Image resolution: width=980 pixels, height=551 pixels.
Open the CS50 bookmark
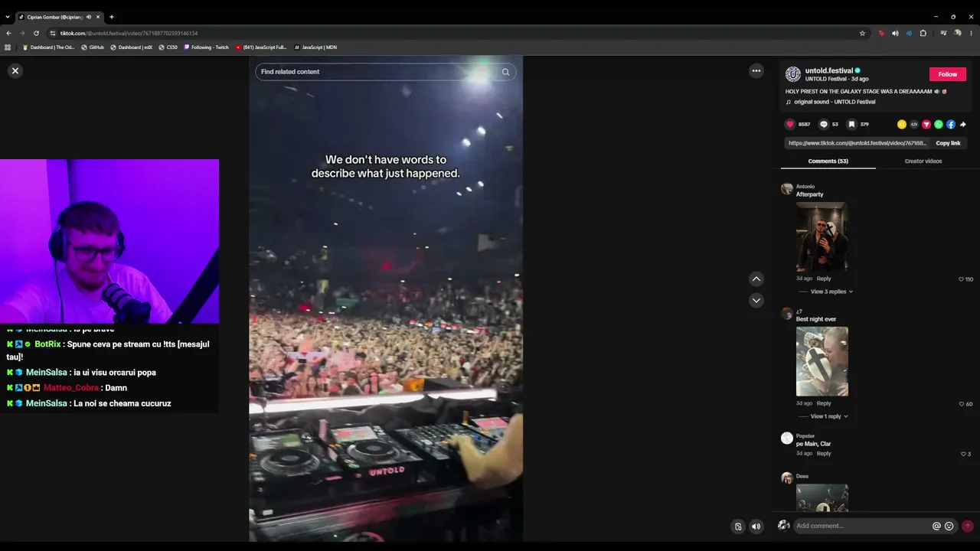[168, 47]
